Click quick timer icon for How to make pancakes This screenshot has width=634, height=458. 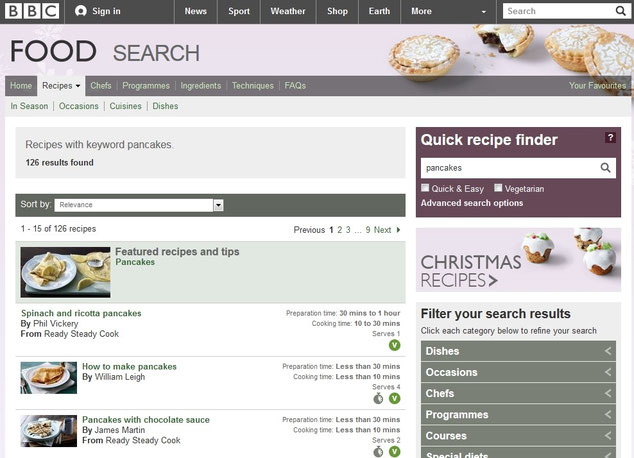pos(378,399)
